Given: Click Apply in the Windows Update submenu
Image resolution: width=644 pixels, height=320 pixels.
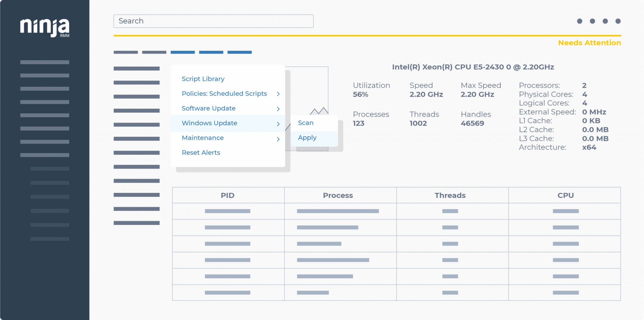Looking at the screenshot, I should click(x=307, y=138).
